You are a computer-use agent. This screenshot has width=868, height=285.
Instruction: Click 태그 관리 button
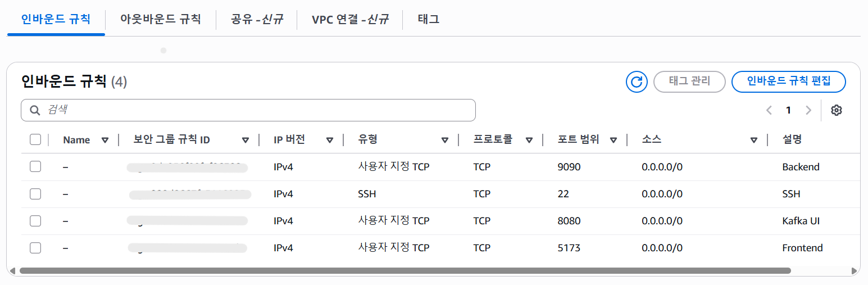(689, 82)
